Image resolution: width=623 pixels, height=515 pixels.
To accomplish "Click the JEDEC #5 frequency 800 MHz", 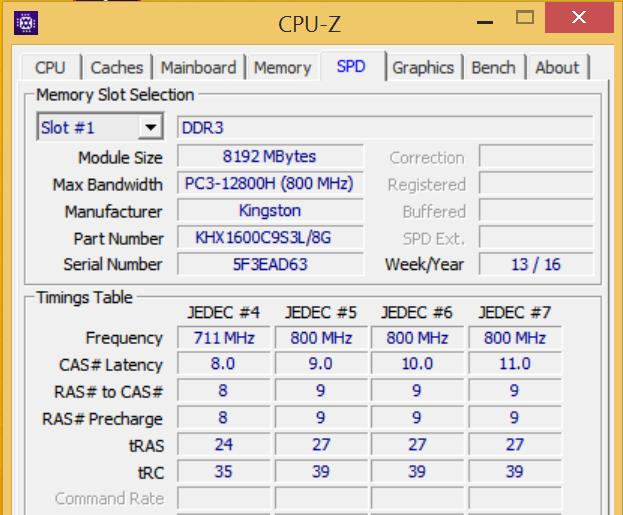I will [x=321, y=338].
